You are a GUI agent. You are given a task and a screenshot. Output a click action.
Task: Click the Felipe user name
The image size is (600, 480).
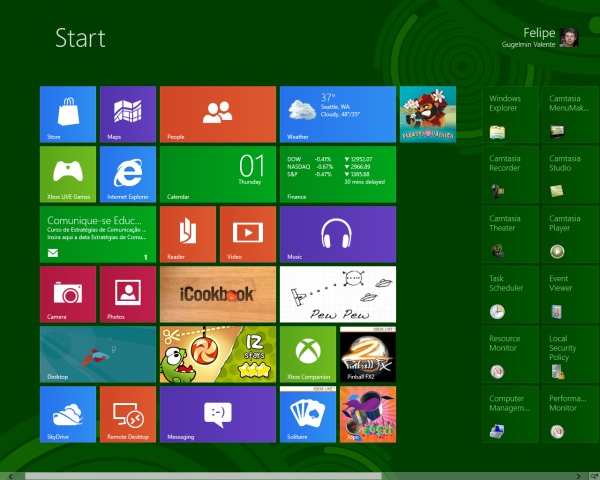539,33
